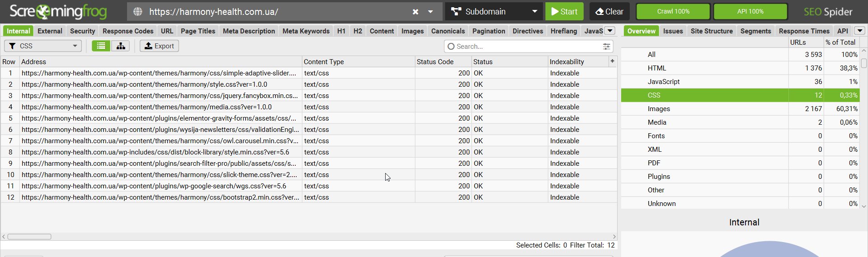Open the Subdomain mode dropdown
This screenshot has height=257, width=868.
coord(494,11)
